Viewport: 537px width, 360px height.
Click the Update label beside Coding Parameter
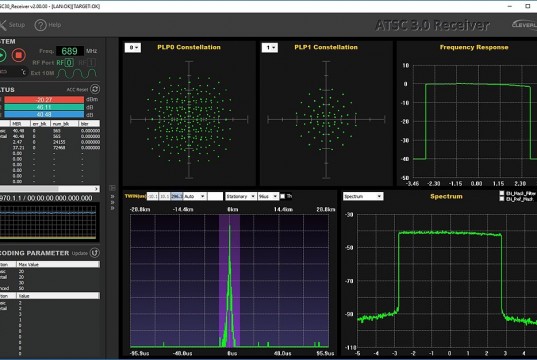click(x=80, y=253)
